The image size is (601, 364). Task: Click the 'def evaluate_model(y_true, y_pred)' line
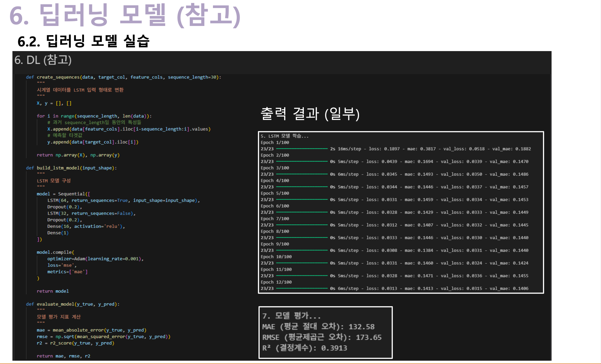(73, 304)
